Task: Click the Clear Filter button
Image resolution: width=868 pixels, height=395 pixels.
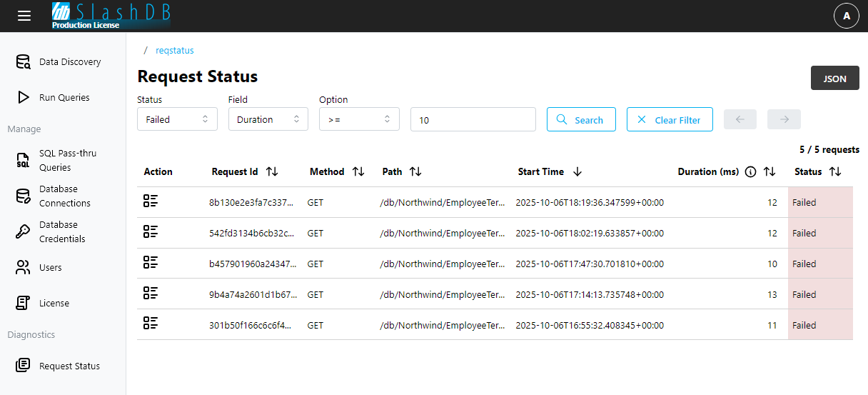Action: (x=669, y=120)
